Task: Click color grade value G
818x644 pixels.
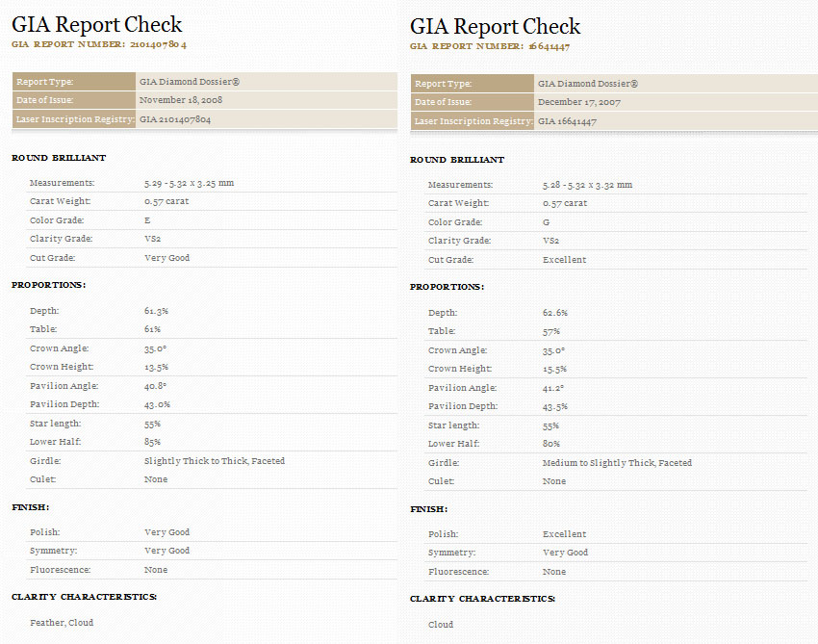Action: pyautogui.click(x=547, y=222)
